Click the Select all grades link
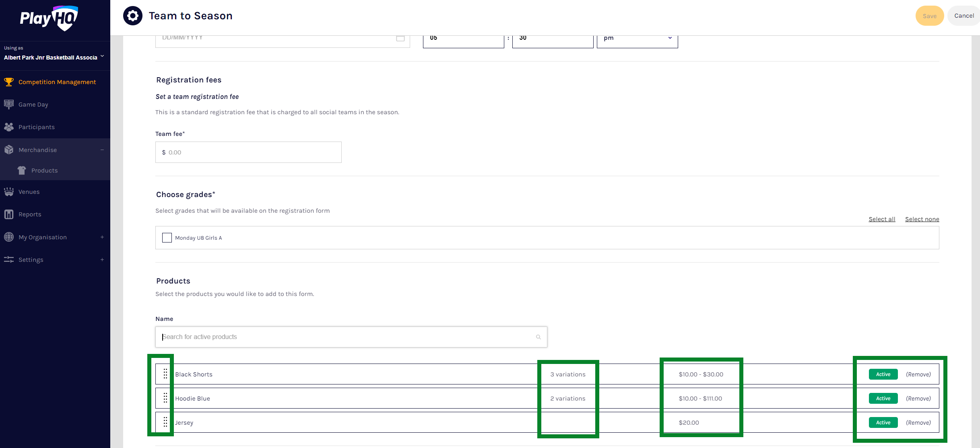This screenshot has width=980, height=448. [882, 219]
